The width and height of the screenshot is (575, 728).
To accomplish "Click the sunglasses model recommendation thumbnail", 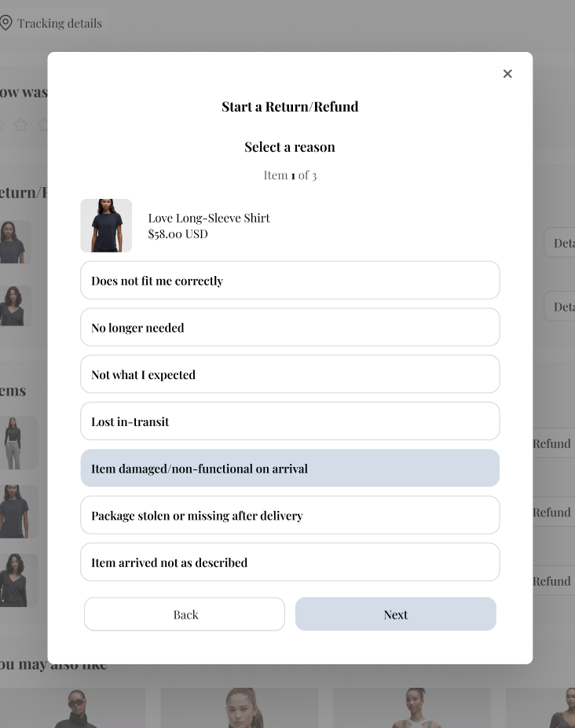I will point(76,708).
